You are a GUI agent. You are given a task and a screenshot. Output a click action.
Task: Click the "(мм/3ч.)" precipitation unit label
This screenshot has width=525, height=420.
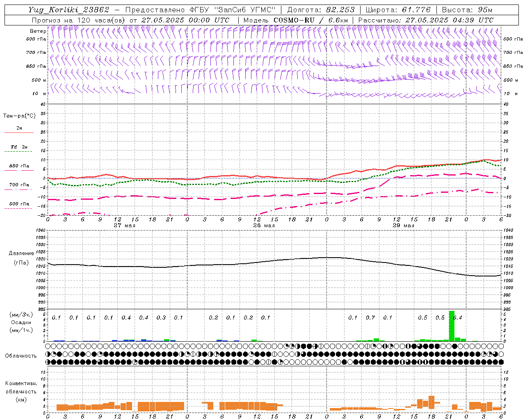pyautogui.click(x=21, y=315)
